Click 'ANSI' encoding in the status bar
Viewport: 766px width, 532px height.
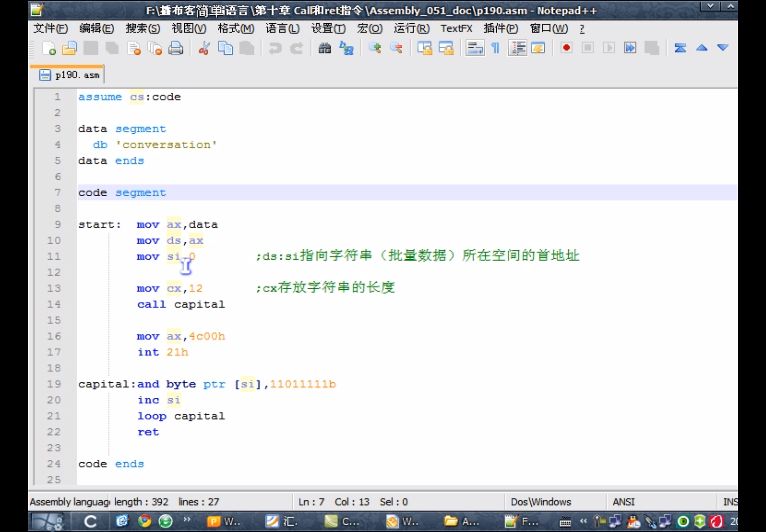pyautogui.click(x=624, y=502)
